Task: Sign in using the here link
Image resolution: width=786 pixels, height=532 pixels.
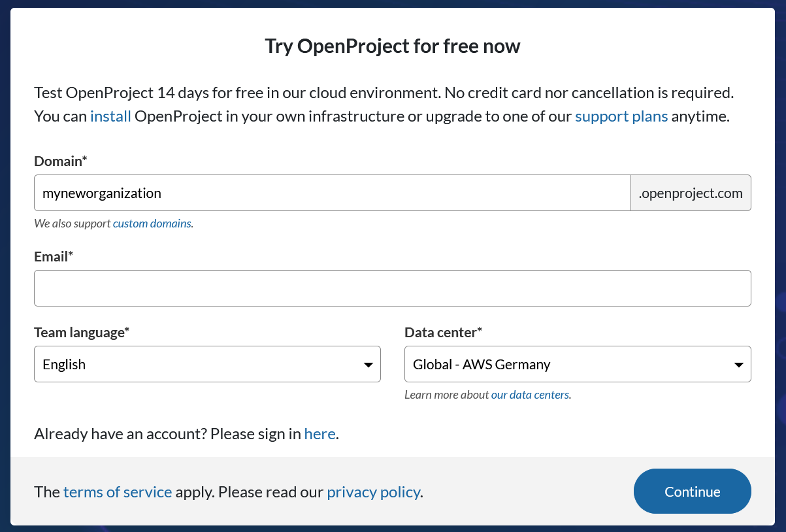Action: pyautogui.click(x=319, y=433)
